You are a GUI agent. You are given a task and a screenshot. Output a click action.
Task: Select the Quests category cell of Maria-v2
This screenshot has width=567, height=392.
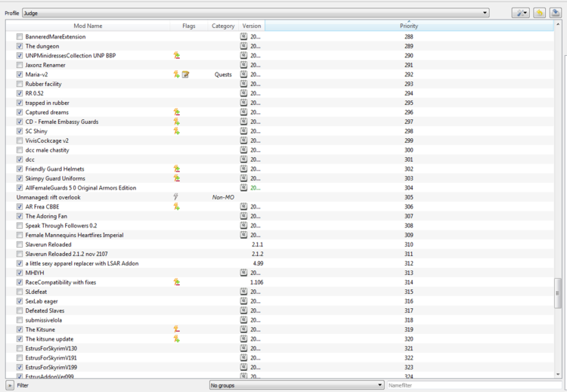click(223, 75)
